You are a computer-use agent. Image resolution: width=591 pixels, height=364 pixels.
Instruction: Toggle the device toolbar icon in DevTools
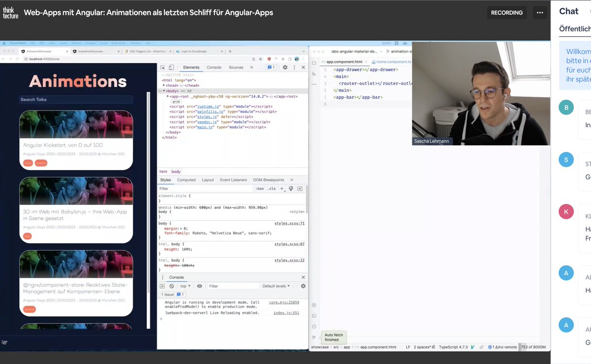tap(171, 67)
